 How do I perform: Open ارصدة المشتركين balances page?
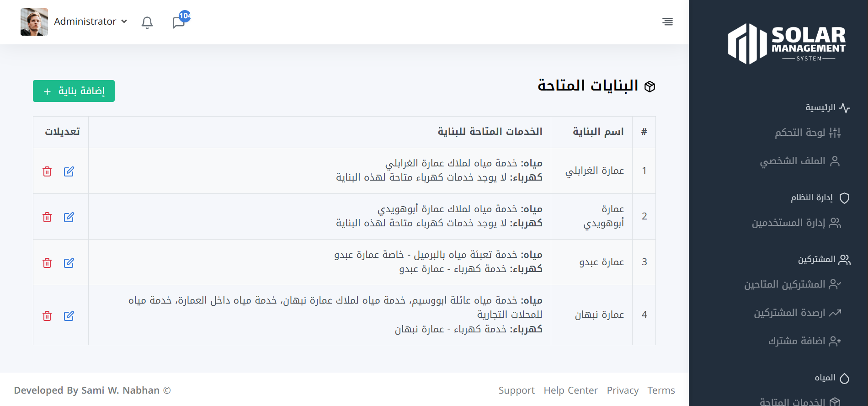click(x=797, y=313)
